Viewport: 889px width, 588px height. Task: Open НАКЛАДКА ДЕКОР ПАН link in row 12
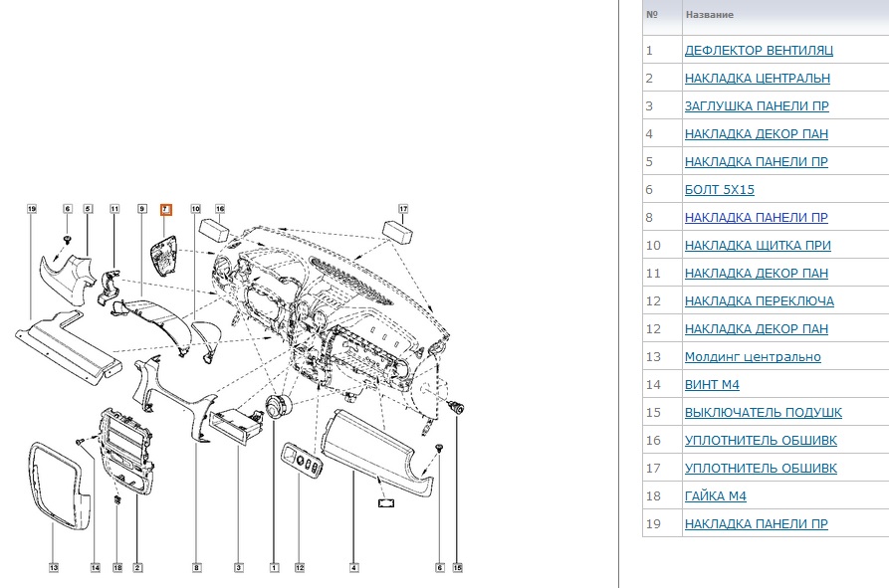coord(757,328)
